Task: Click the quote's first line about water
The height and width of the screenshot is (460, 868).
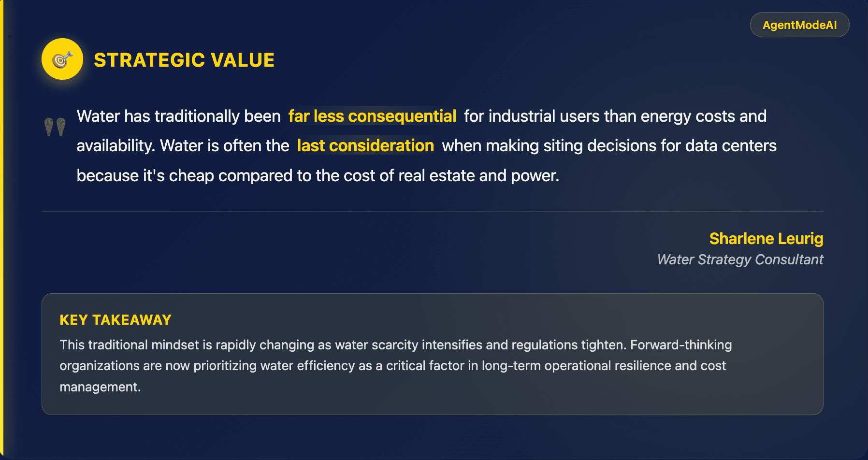Action: pyautogui.click(x=421, y=116)
